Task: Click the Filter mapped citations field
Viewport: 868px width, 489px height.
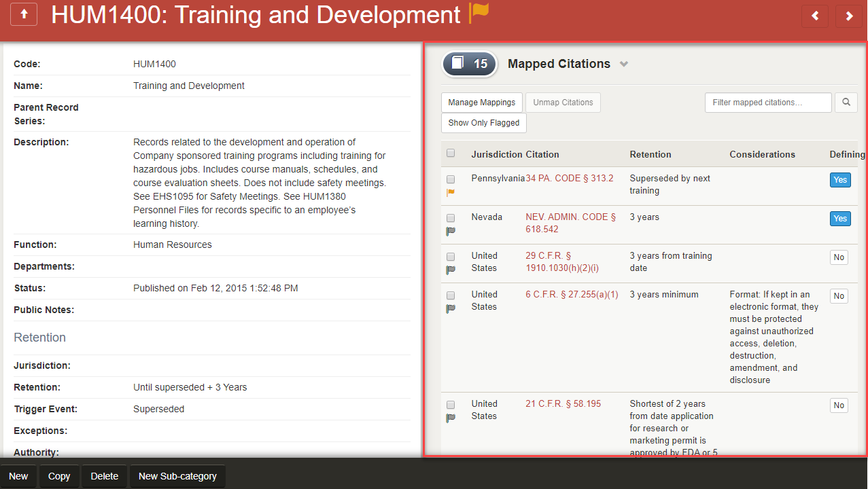Action: (768, 103)
